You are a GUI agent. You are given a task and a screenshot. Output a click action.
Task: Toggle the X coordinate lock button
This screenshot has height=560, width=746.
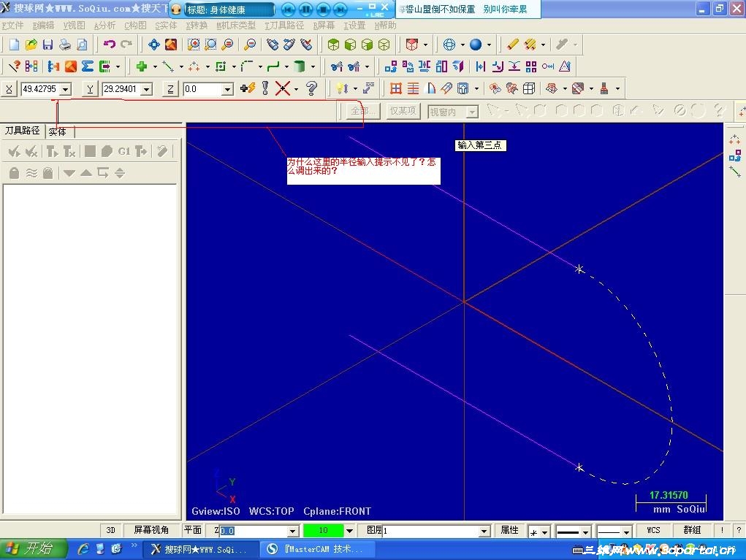9,89
